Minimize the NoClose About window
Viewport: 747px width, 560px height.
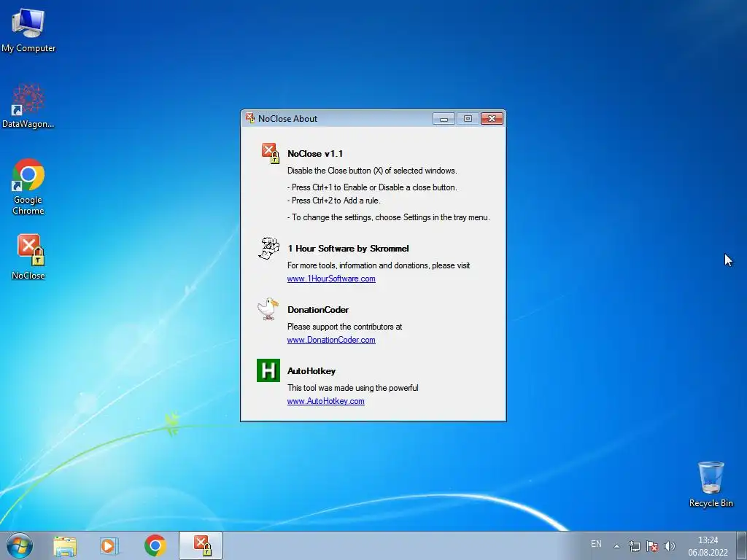[x=444, y=119]
